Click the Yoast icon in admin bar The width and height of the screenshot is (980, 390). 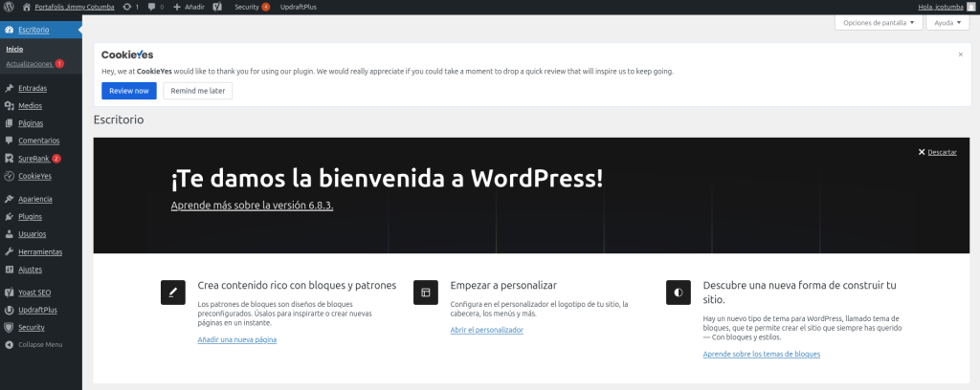(x=217, y=7)
